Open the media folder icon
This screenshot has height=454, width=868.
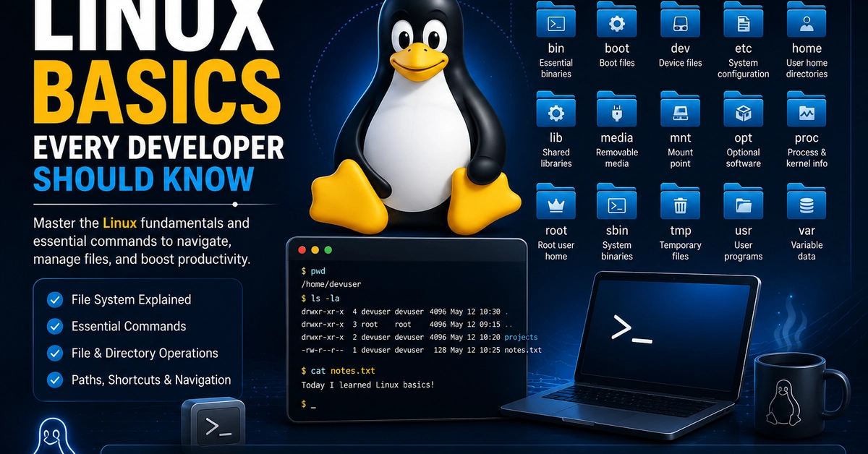point(617,109)
